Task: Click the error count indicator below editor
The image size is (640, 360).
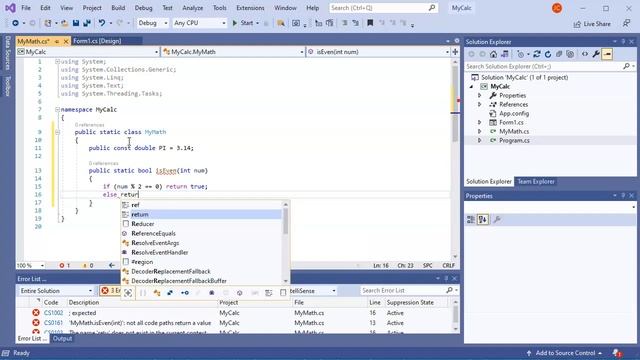Action: (64, 265)
